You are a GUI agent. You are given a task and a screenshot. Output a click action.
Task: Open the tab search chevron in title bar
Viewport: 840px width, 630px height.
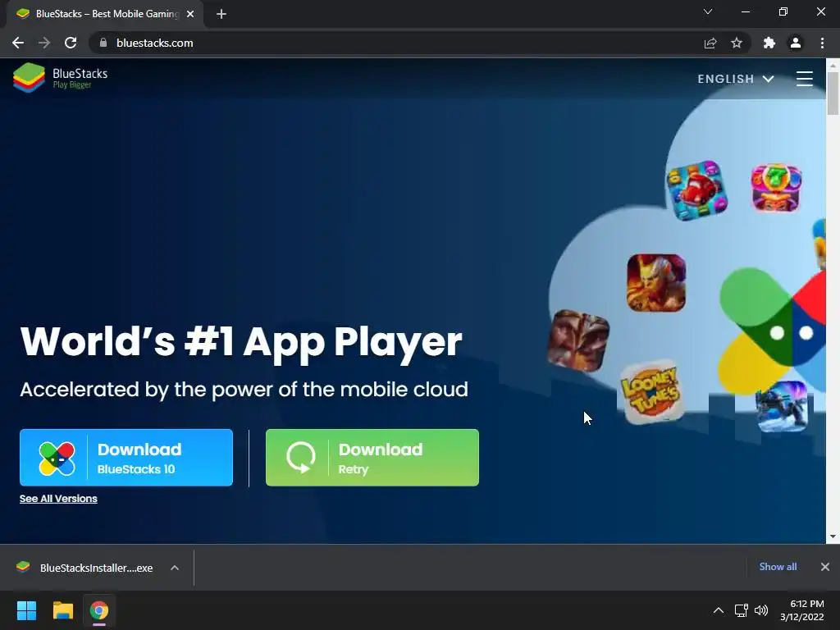tap(708, 11)
